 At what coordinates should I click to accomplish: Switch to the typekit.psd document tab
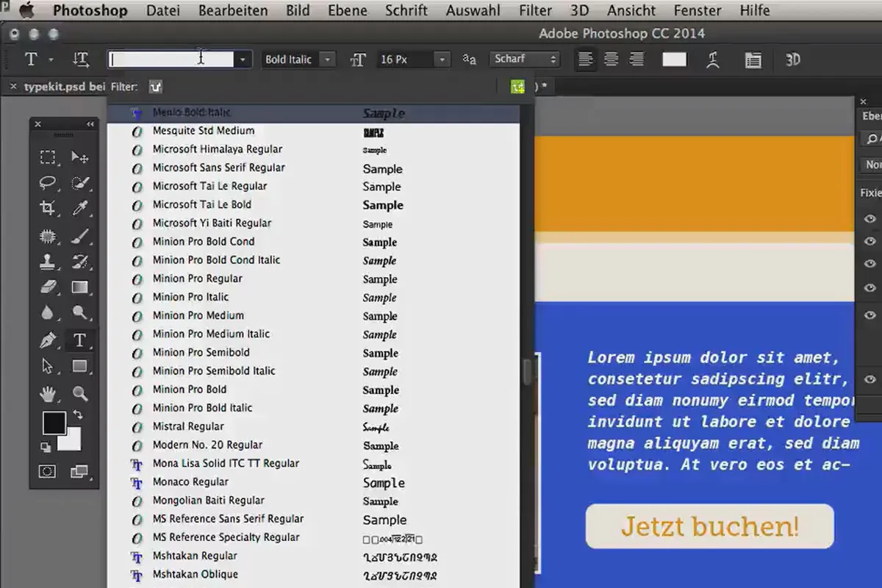click(x=65, y=86)
